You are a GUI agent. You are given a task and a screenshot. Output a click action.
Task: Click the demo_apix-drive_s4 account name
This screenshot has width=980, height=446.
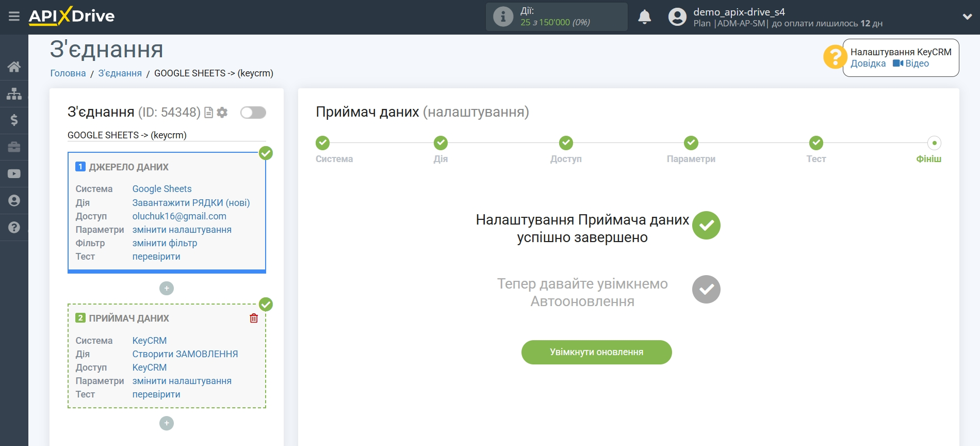tap(739, 12)
